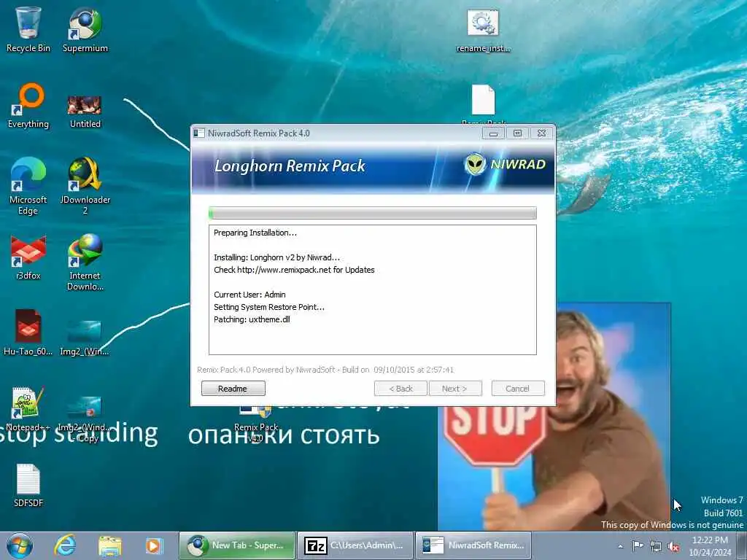Click the greyed Back button
747x560 pixels.
(x=400, y=389)
